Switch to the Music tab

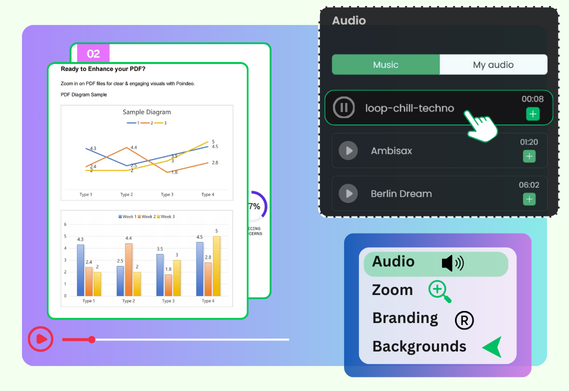point(386,65)
